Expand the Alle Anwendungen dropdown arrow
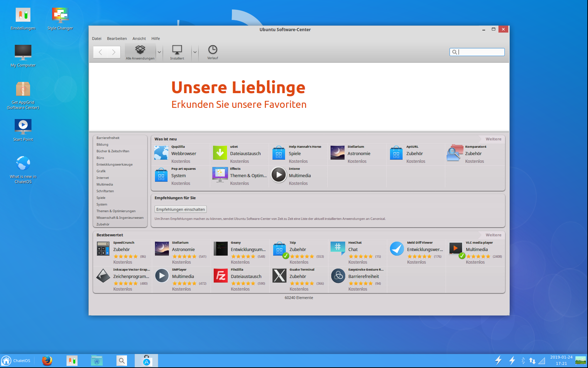 click(159, 52)
